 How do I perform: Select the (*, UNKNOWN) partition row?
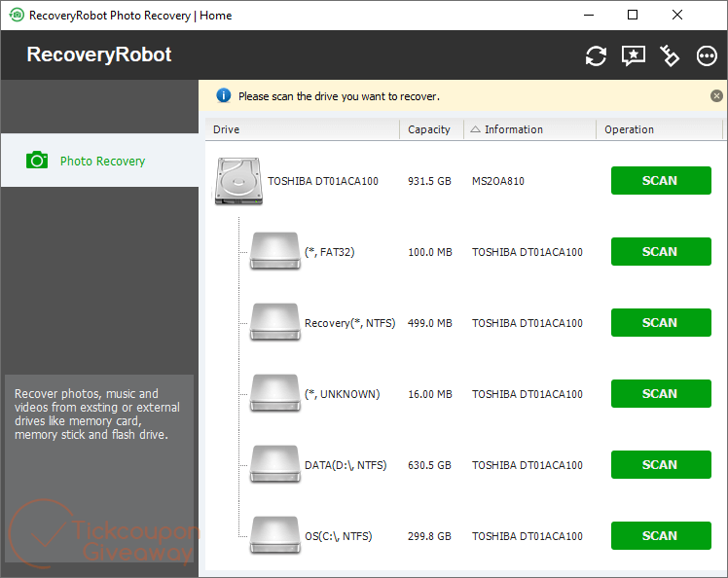tap(342, 394)
